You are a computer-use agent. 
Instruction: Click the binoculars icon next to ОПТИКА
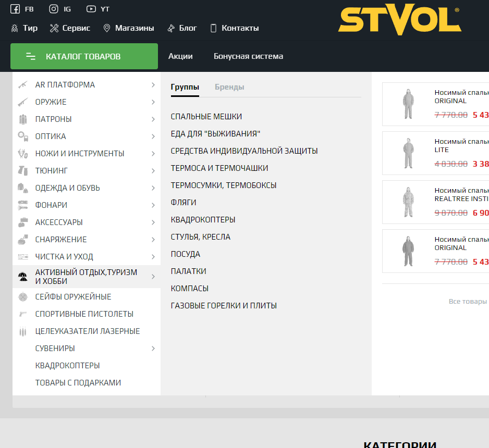click(x=22, y=136)
